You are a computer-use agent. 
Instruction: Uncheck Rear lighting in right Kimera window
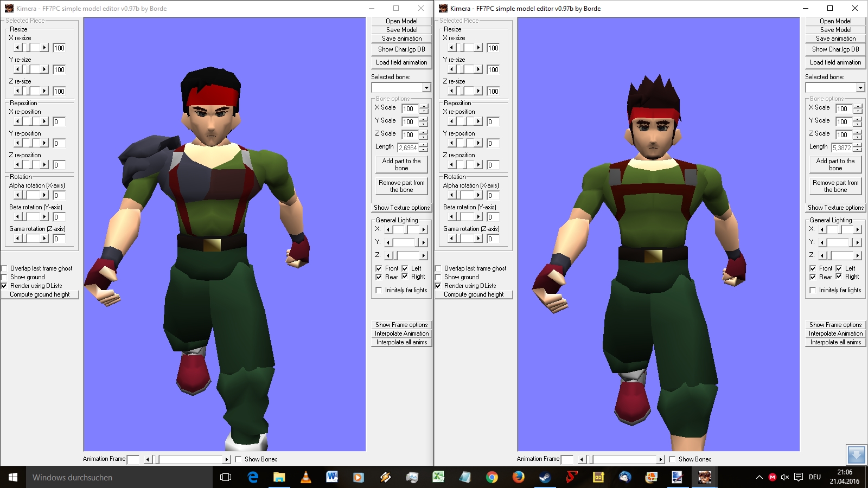point(813,277)
